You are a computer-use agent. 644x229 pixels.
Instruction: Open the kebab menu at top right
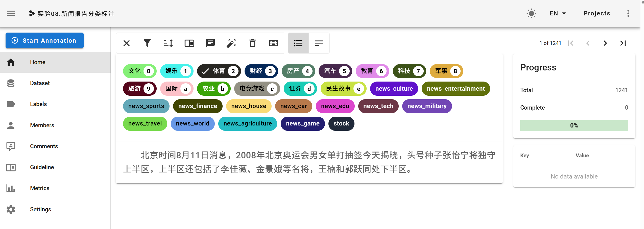coord(628,13)
